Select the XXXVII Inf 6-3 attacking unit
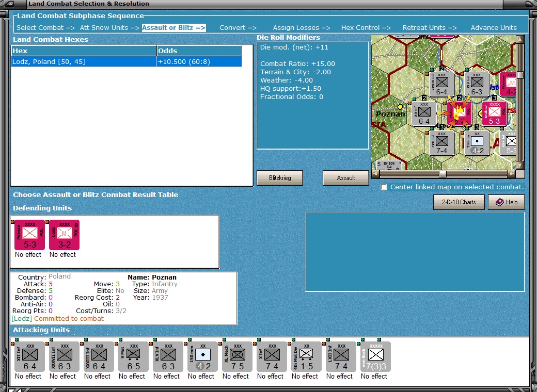The width and height of the screenshot is (537, 392). [x=65, y=356]
